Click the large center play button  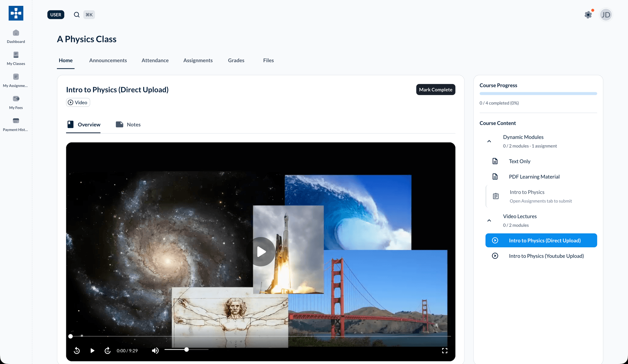pos(261,252)
